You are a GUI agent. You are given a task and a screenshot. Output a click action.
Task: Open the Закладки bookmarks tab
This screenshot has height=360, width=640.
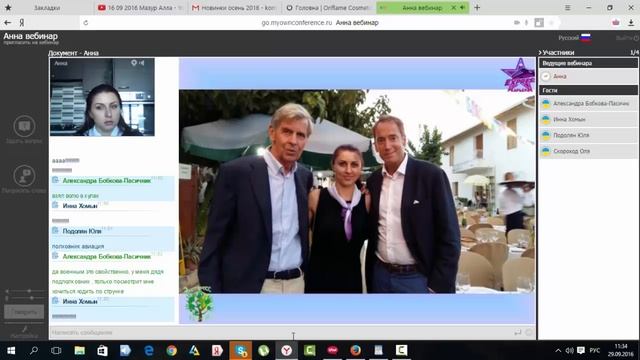pyautogui.click(x=47, y=8)
